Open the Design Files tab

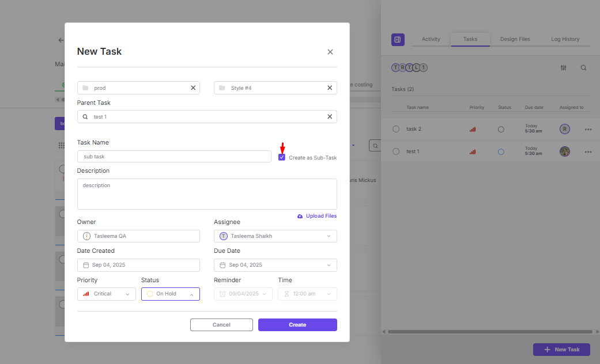click(x=515, y=39)
